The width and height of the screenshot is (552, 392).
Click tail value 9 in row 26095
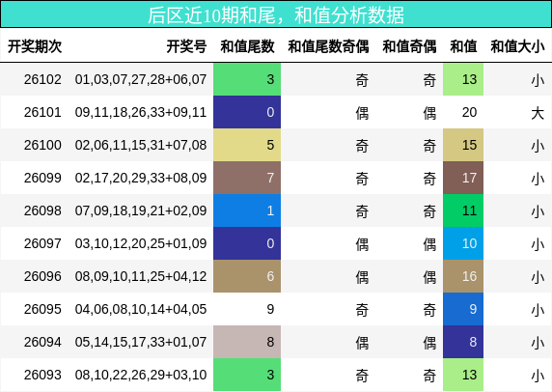click(270, 309)
